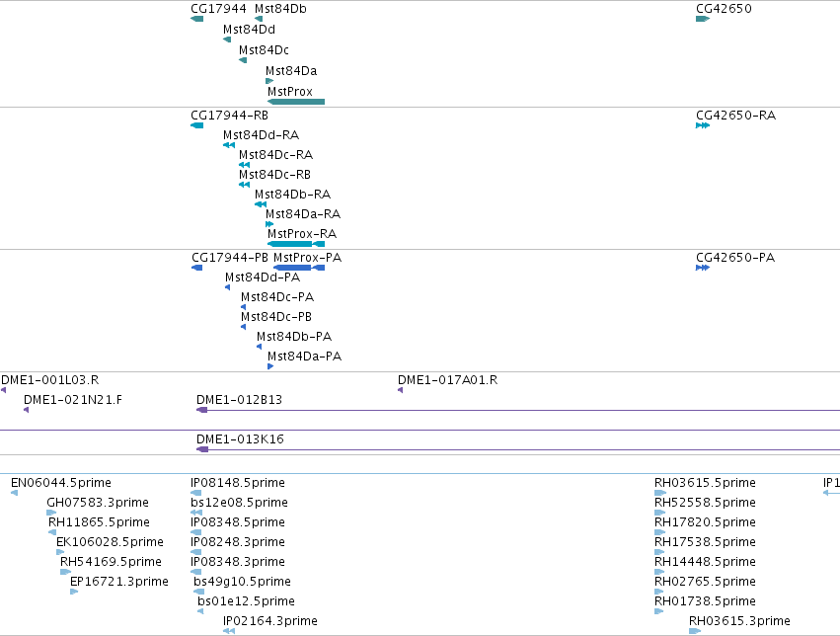Select the Mst84Db-RA transcript glyph
Image resolution: width=840 pixels, height=636 pixels.
pos(261,204)
